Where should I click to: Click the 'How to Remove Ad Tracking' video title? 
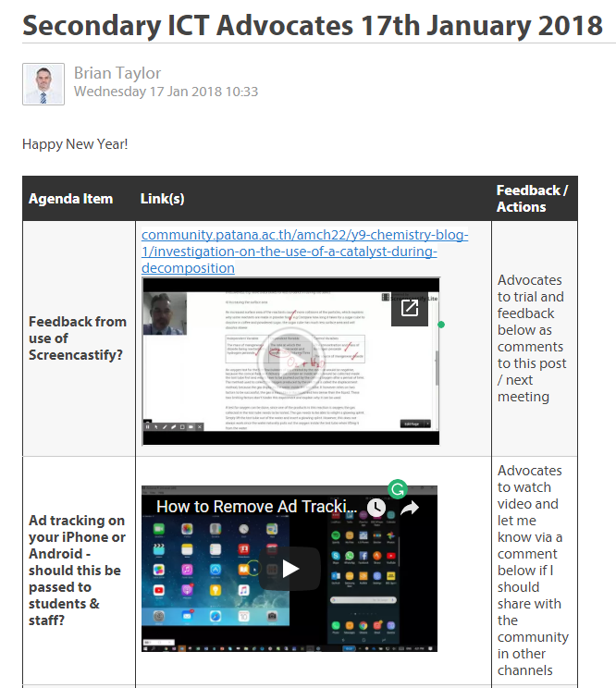255,507
